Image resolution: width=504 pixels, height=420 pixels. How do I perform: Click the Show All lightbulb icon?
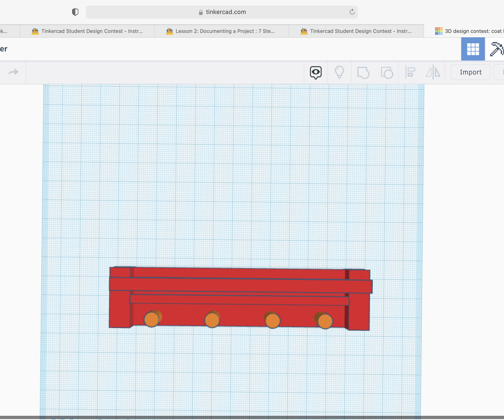[339, 72]
